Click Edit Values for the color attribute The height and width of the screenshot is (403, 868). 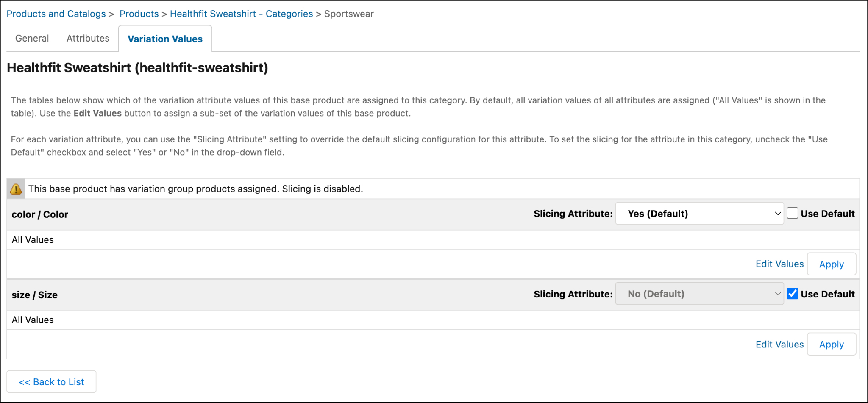779,264
